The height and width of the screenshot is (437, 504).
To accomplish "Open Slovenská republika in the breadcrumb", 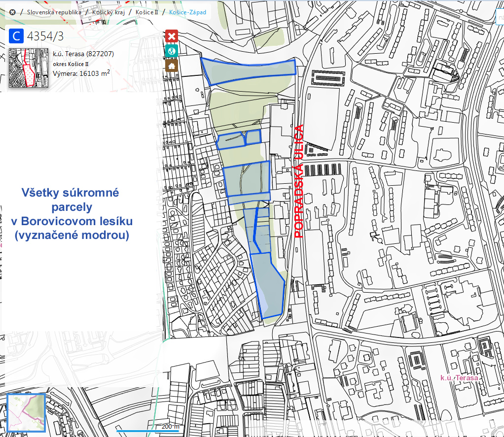I will pos(54,12).
